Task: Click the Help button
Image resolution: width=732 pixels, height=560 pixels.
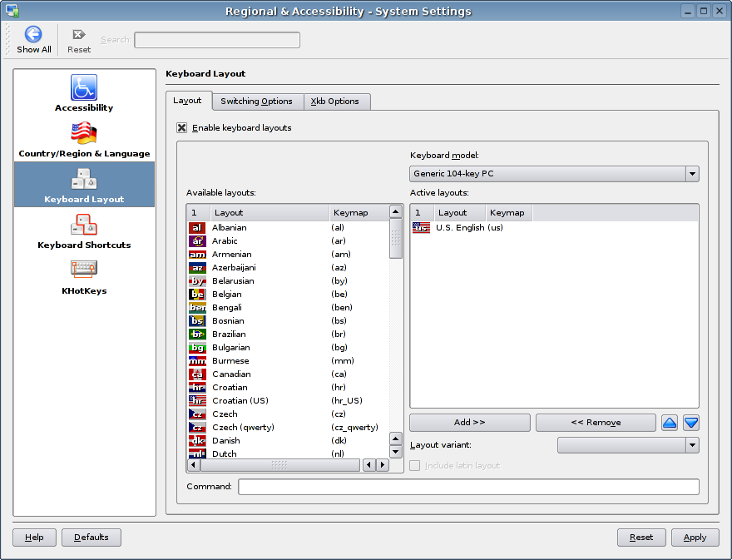Action: click(x=35, y=537)
